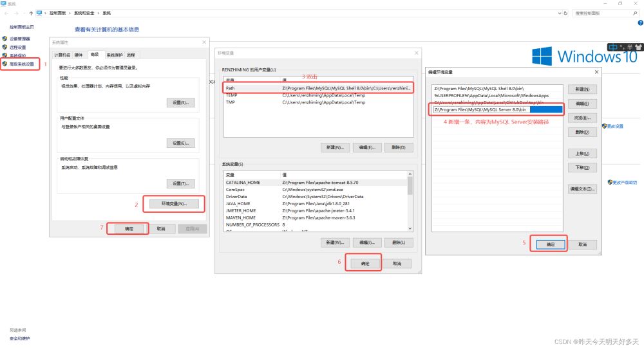Click the search magnifier icon

[x=635, y=13]
